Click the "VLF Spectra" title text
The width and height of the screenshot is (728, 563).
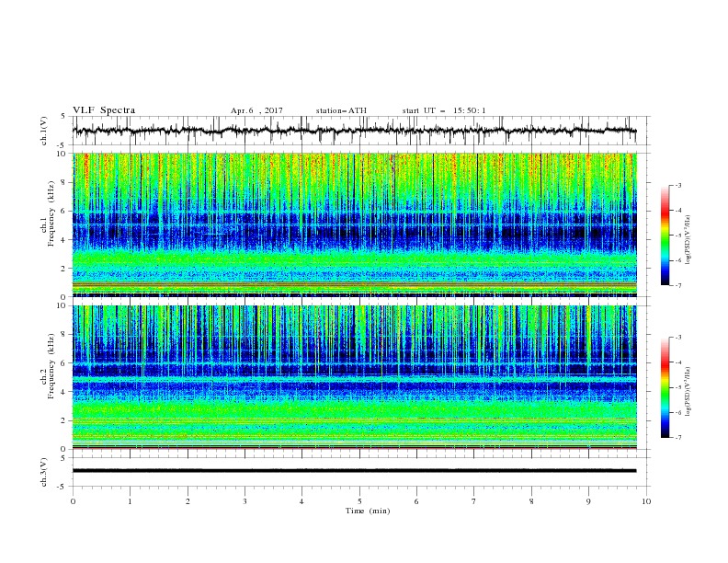click(104, 110)
